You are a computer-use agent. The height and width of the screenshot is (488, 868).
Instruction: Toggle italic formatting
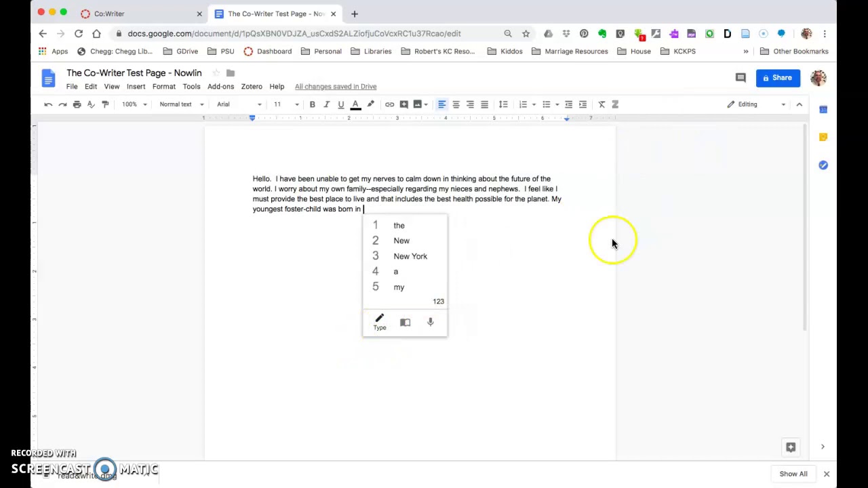coord(326,104)
